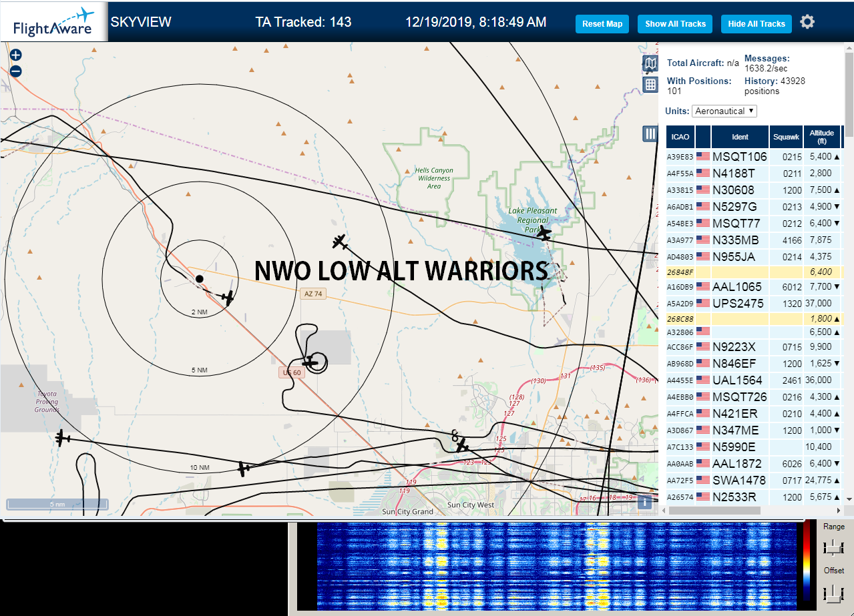Click the grid table-view icon
This screenshot has width=854, height=616.
click(x=650, y=84)
